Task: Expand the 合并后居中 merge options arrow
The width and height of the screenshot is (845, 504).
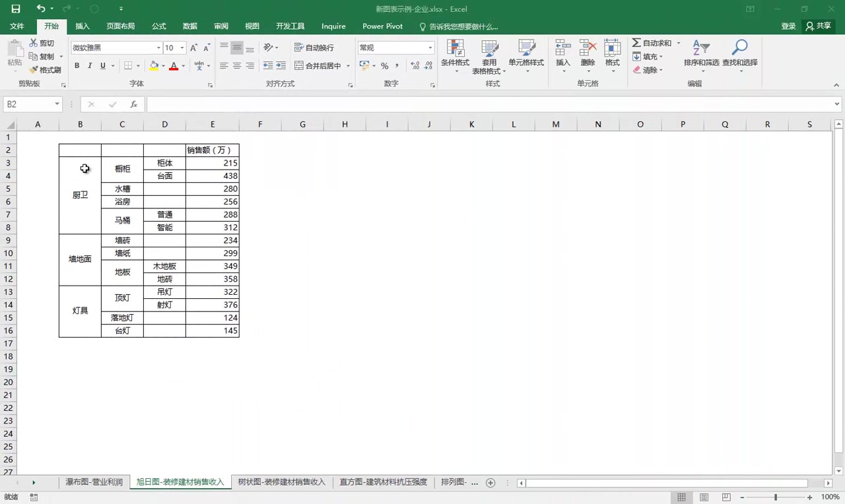Action: click(x=348, y=66)
